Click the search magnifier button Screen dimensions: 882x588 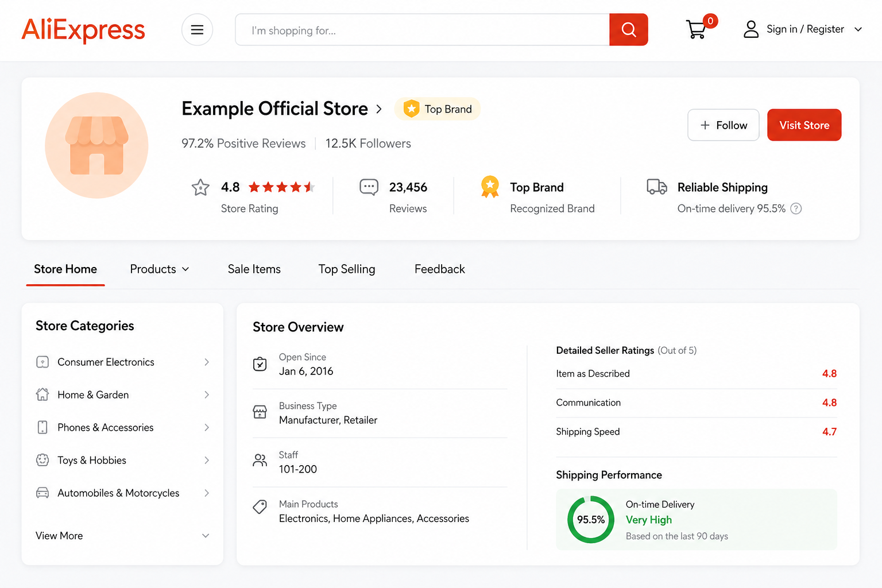628,29
